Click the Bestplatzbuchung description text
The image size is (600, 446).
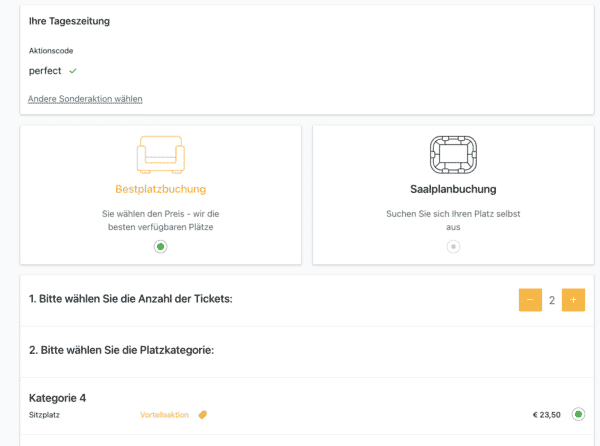pyautogui.click(x=161, y=220)
